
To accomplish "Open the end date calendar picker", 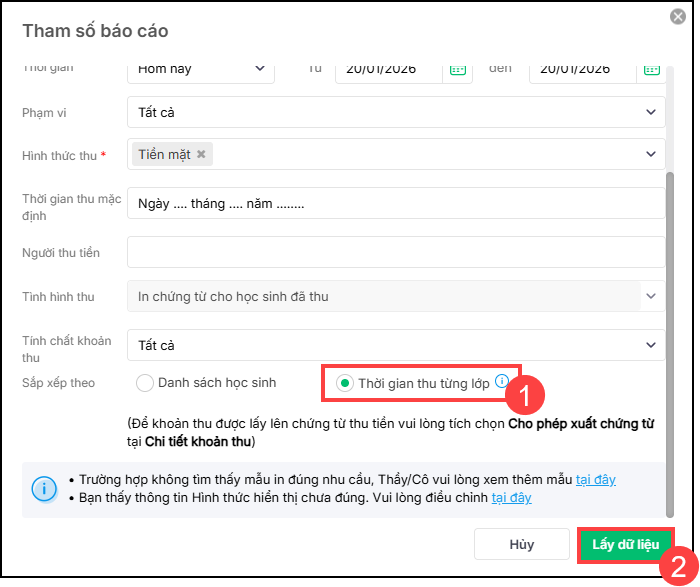I will click(x=651, y=70).
